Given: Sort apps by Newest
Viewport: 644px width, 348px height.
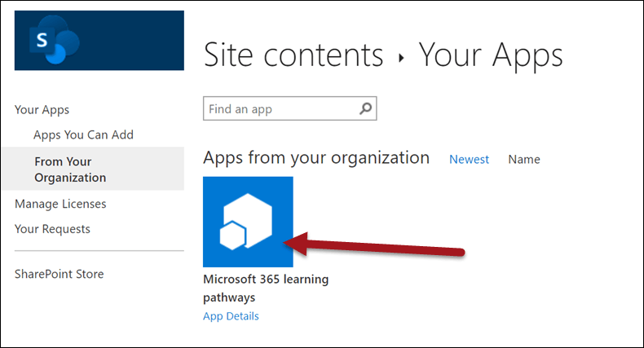Looking at the screenshot, I should point(469,159).
